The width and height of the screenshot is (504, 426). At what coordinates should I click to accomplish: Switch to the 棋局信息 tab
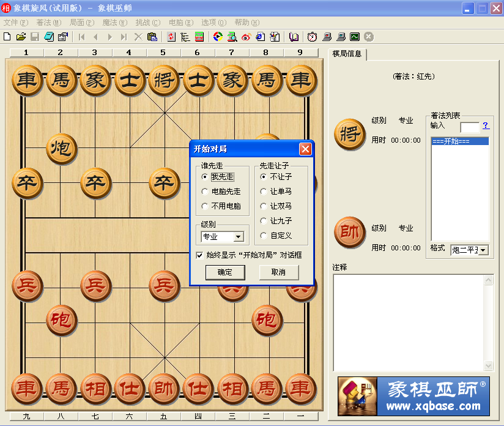click(x=346, y=53)
